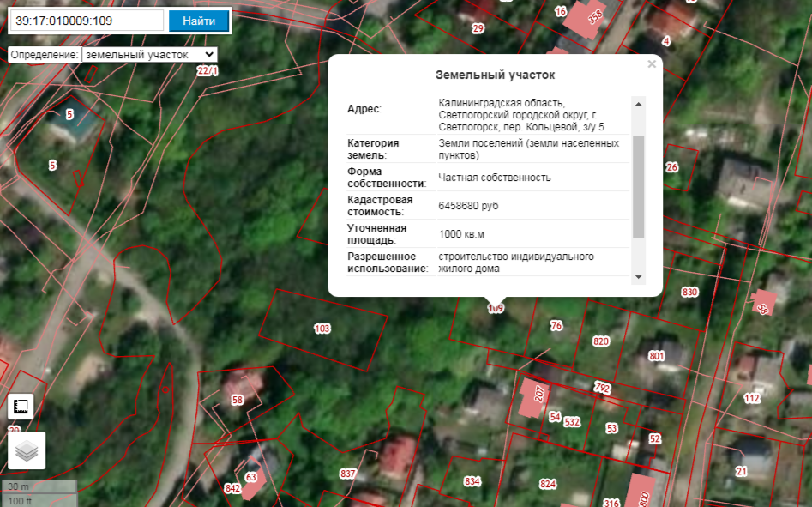Select parcel marker 824 on the map
Image resolution: width=812 pixels, height=507 pixels.
(x=547, y=485)
